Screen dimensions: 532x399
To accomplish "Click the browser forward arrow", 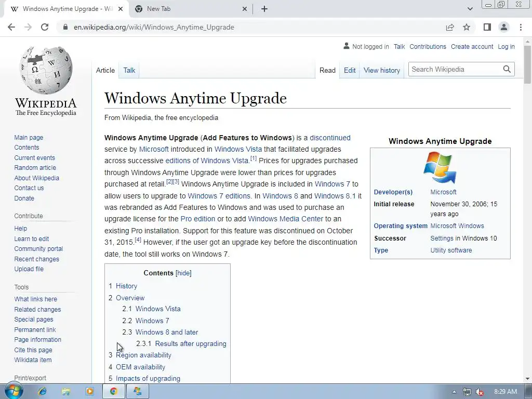I will (x=28, y=27).
